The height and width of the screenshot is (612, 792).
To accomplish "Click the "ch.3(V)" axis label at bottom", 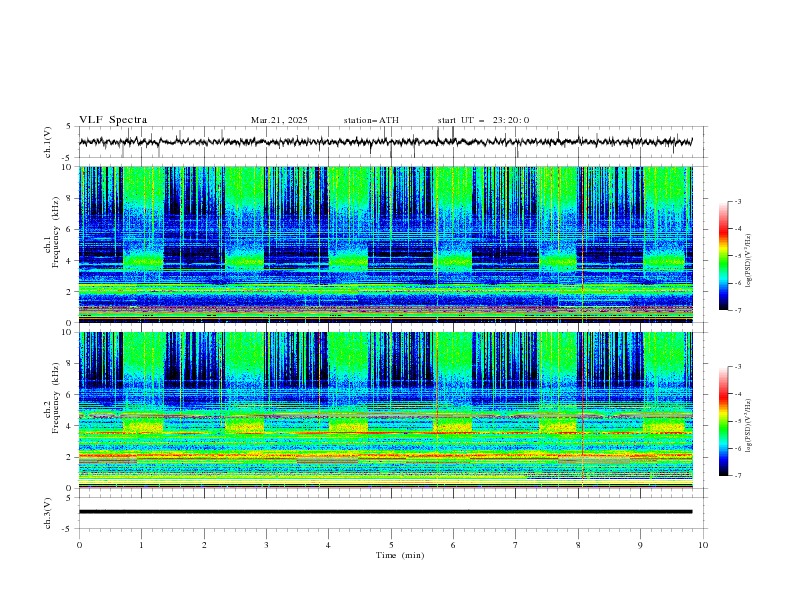I will pyautogui.click(x=48, y=513).
